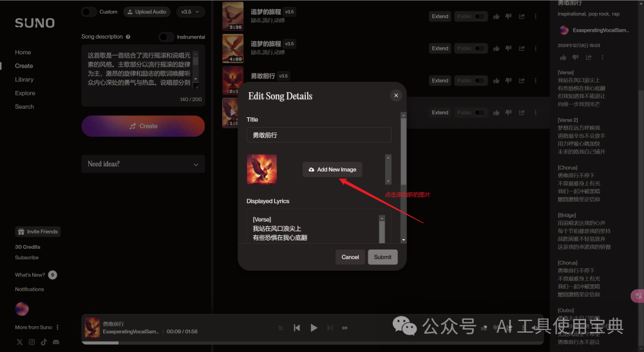Screen dimensions: 644x352
Task: Share the song from right details panel
Action: pos(589,57)
